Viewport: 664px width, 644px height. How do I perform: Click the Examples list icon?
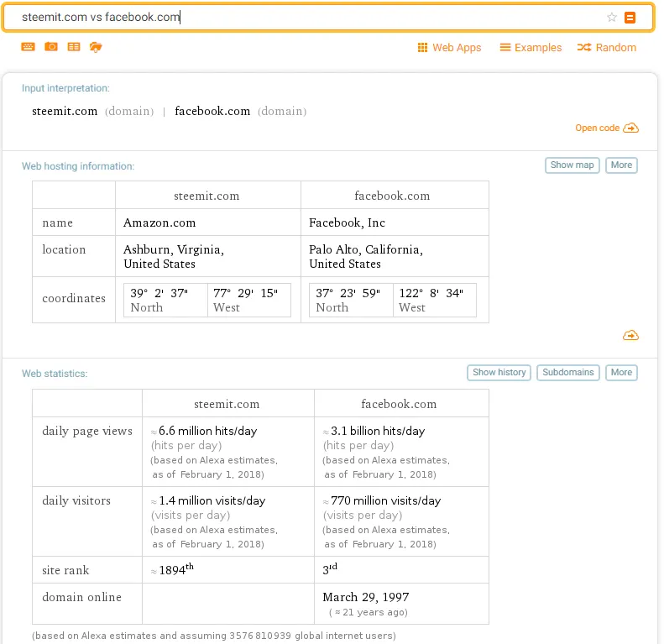(505, 48)
